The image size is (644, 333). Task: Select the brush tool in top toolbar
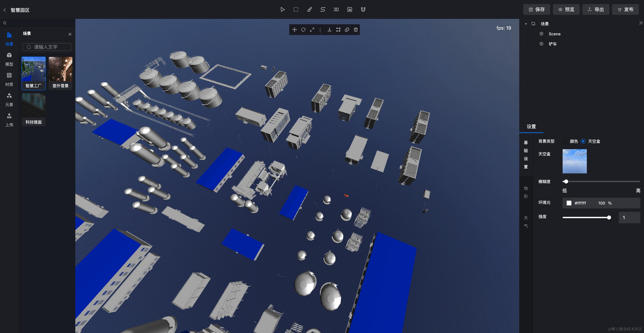309,10
